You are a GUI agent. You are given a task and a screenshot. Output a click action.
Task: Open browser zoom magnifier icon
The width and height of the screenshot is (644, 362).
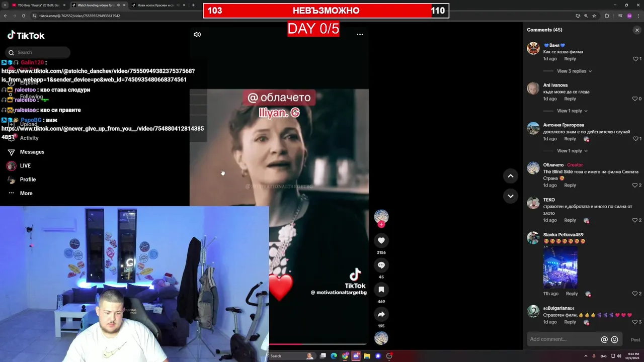(x=586, y=16)
